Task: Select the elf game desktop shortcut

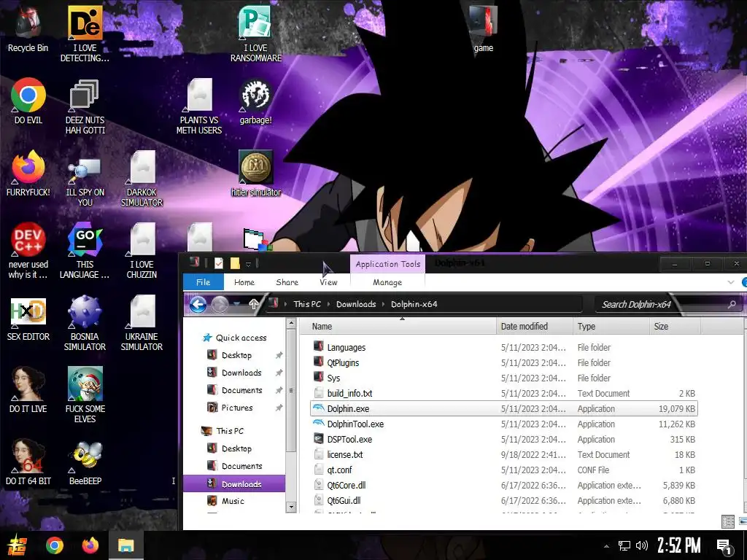Action: tap(85, 394)
